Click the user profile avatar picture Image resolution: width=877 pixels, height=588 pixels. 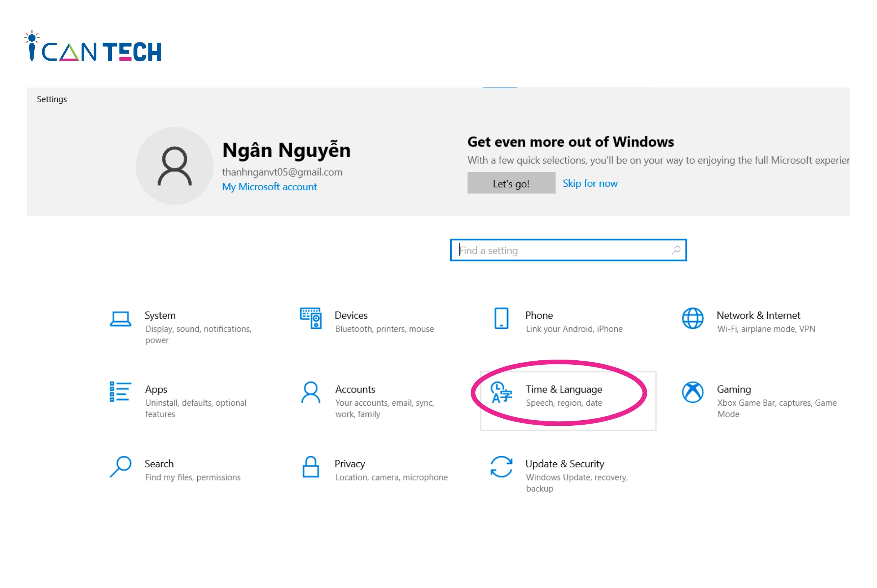tap(174, 166)
